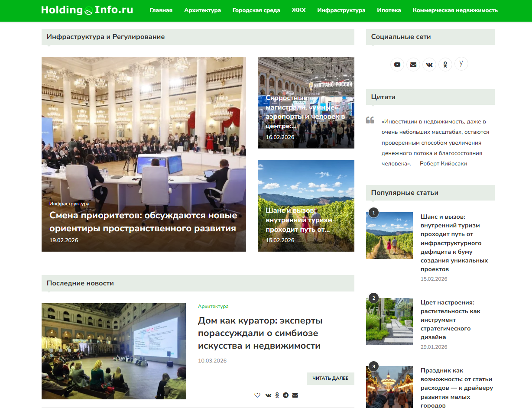
Task: Click the date 29.01.2026 in popular articles
Action: click(434, 347)
